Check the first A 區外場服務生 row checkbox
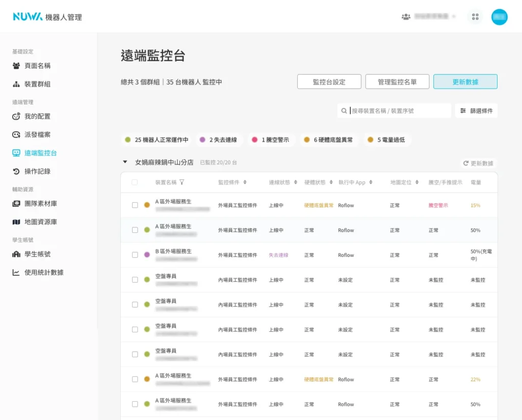 135,205
